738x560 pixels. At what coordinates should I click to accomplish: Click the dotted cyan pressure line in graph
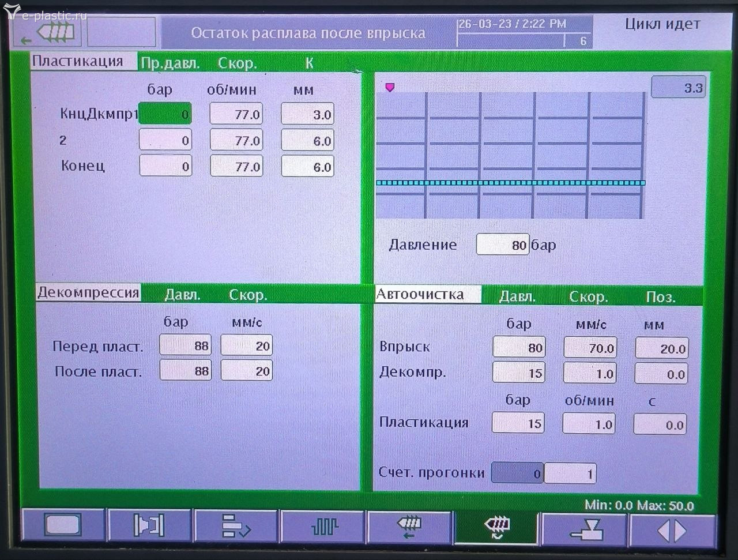click(510, 183)
